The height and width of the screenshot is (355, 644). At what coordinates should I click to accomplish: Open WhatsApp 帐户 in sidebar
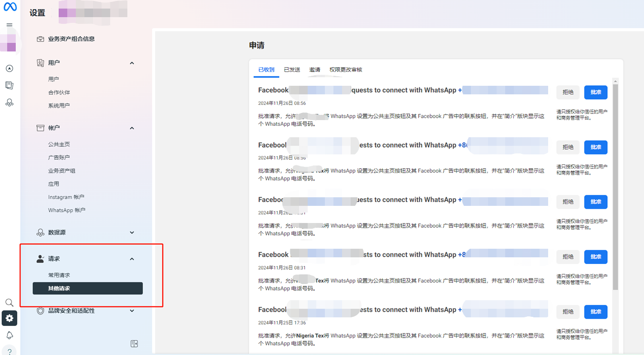pos(67,210)
